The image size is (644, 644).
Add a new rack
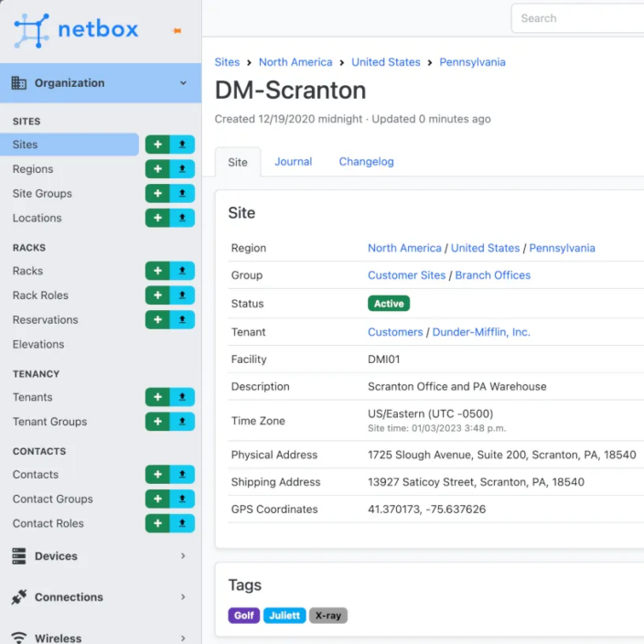pos(157,271)
